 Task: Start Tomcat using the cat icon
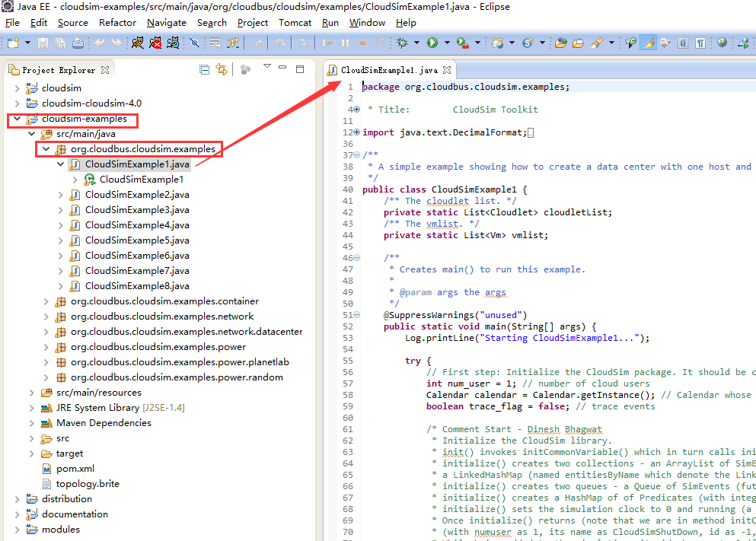coord(137,43)
